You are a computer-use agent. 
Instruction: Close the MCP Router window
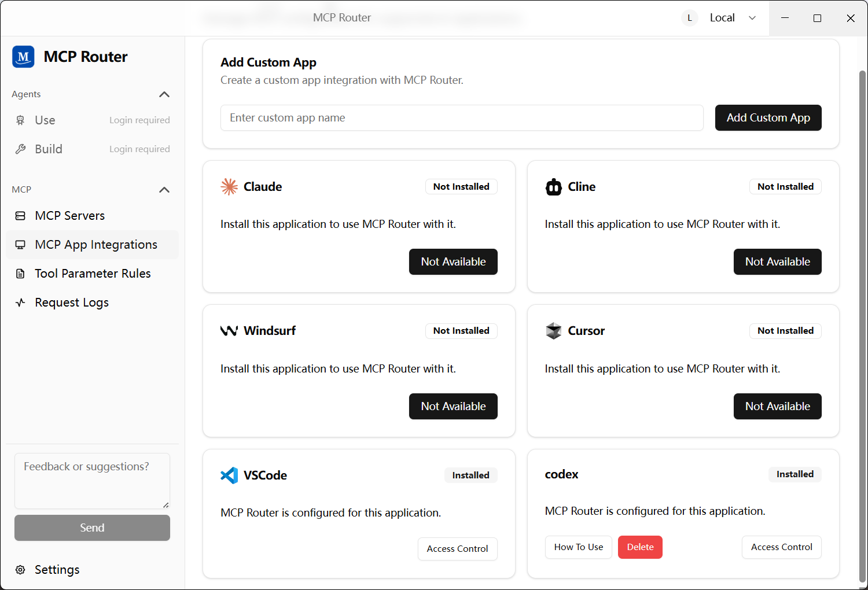[851, 18]
